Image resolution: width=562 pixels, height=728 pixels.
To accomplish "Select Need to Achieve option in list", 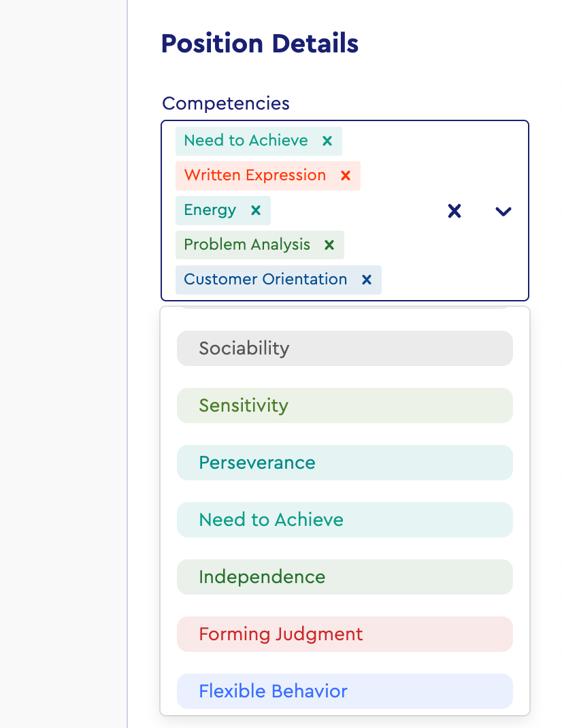I will 344,520.
